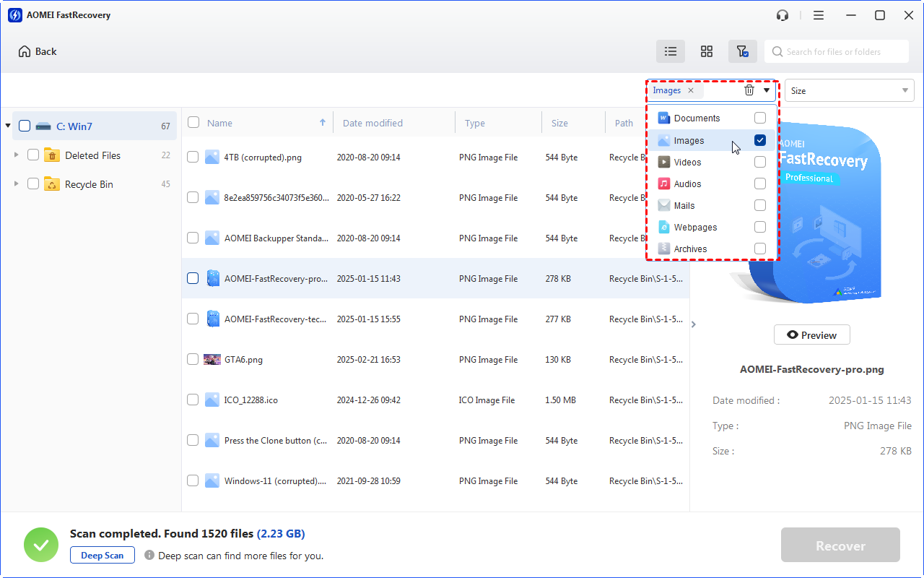Screen dimensions: 924x578
Task: Collapse the file type filter dropdown arrow
Action: point(767,90)
